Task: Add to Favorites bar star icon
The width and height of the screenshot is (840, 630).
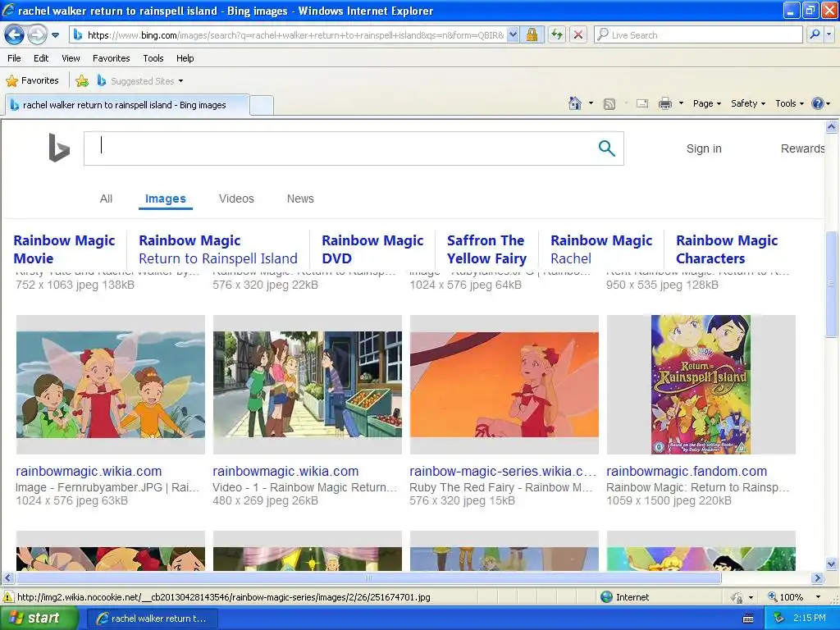Action: 82,81
